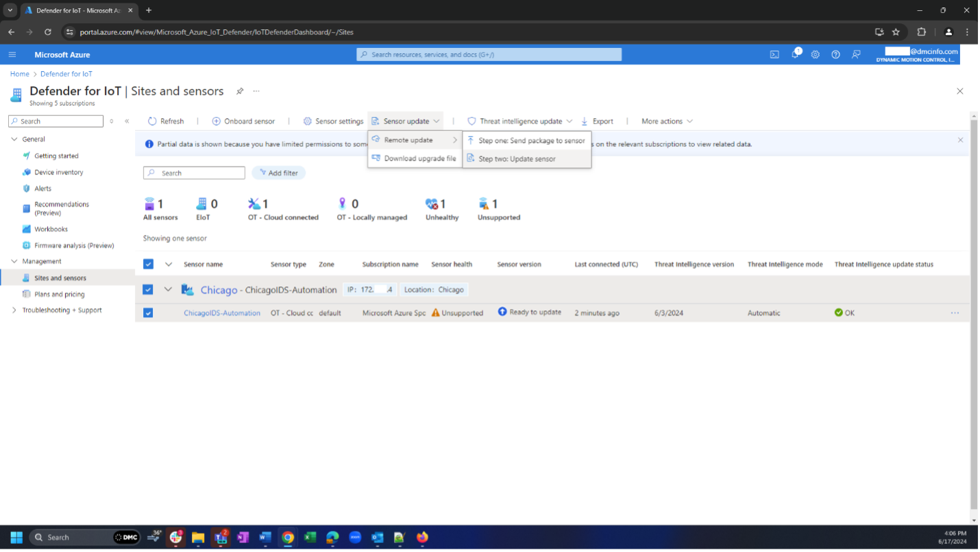Open Sensor settings
Screen dimensions: 980x552
point(333,121)
